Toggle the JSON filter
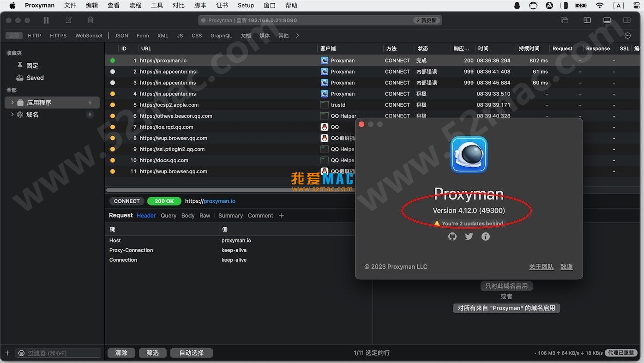 pyautogui.click(x=121, y=36)
